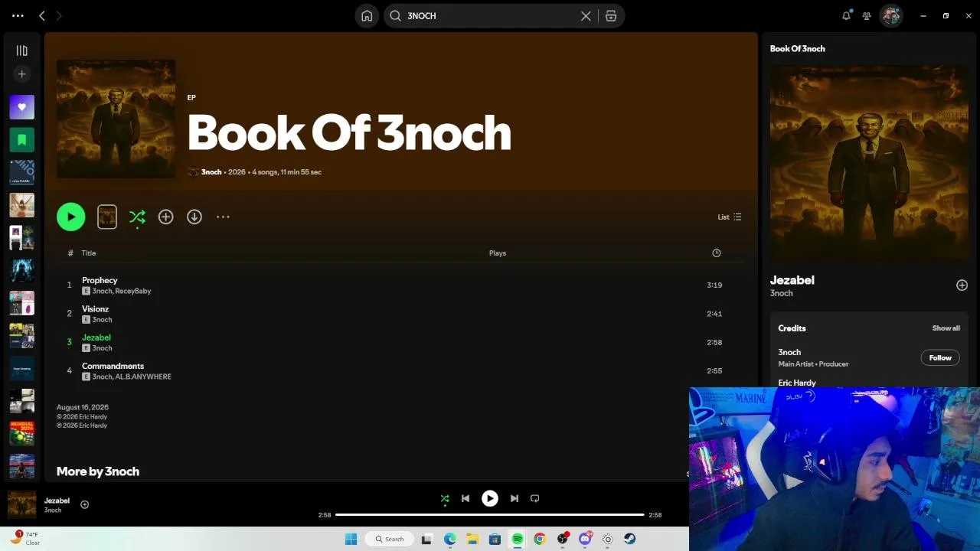This screenshot has width=980, height=551.
Task: Open File Explorer from the taskbar
Action: [x=472, y=540]
